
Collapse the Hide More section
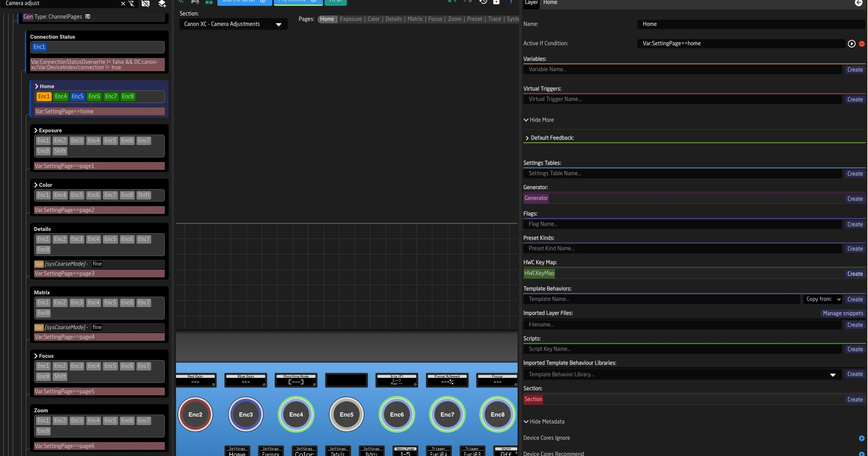(x=538, y=120)
